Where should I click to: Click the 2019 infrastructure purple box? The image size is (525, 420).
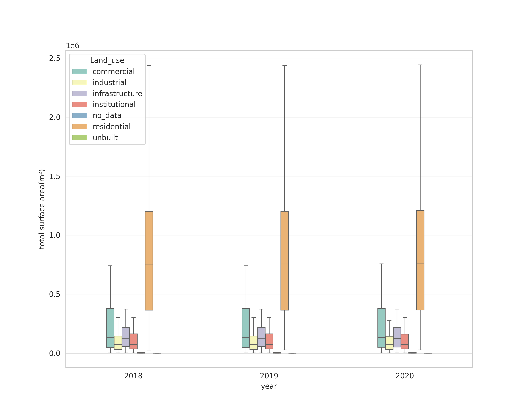(x=261, y=333)
